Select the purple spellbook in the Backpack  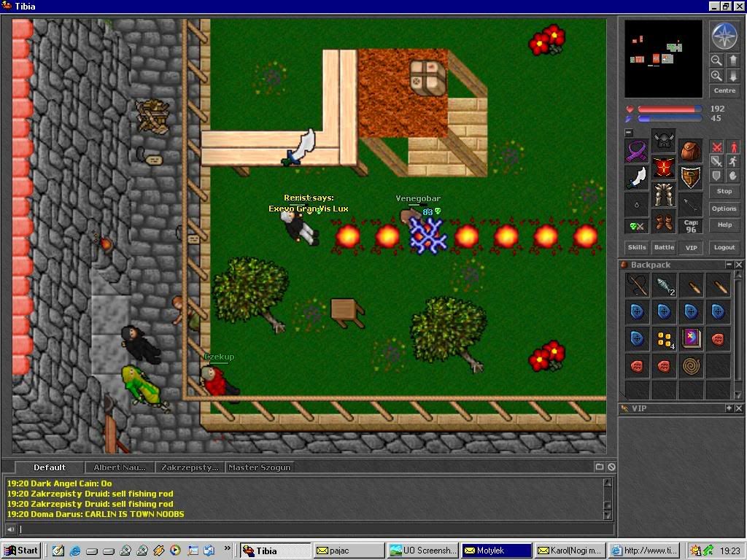click(x=692, y=339)
